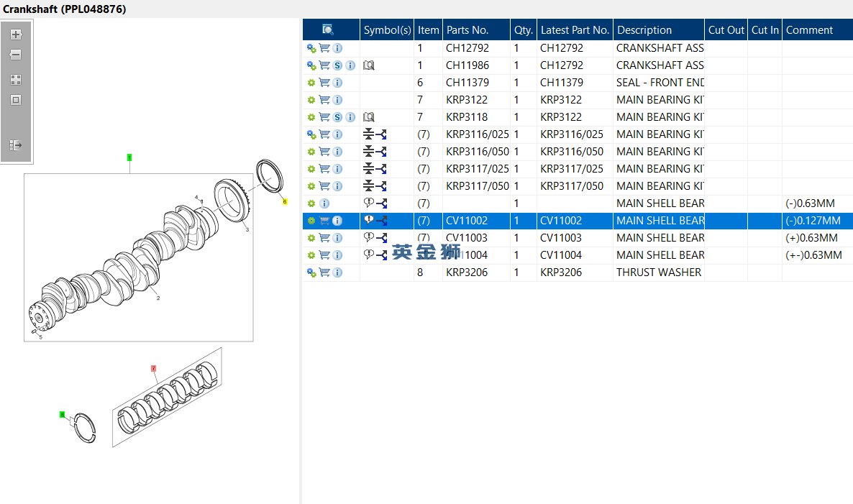Select green callout 1 above crankshaft drawing
The width and height of the screenshot is (853, 504).
click(129, 157)
